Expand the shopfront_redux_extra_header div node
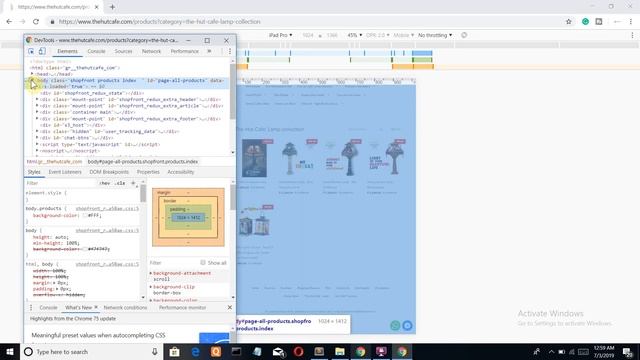Image resolution: width=640 pixels, height=360 pixels. pos(37,99)
